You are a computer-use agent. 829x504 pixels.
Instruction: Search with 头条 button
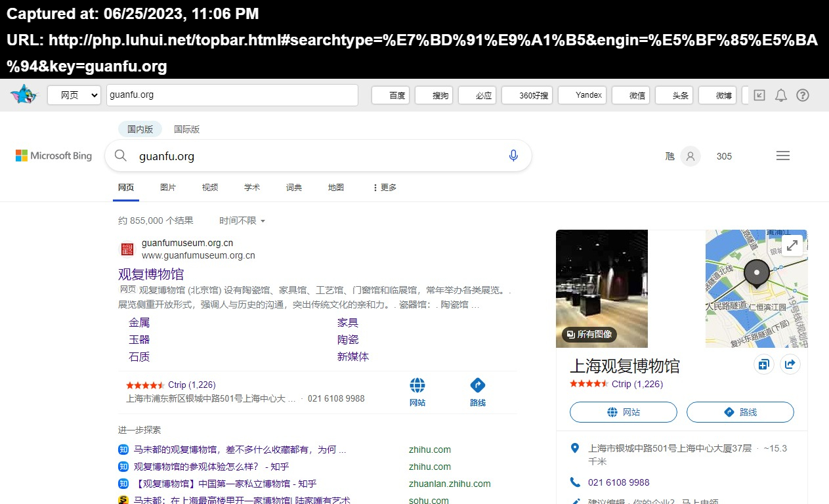click(674, 95)
